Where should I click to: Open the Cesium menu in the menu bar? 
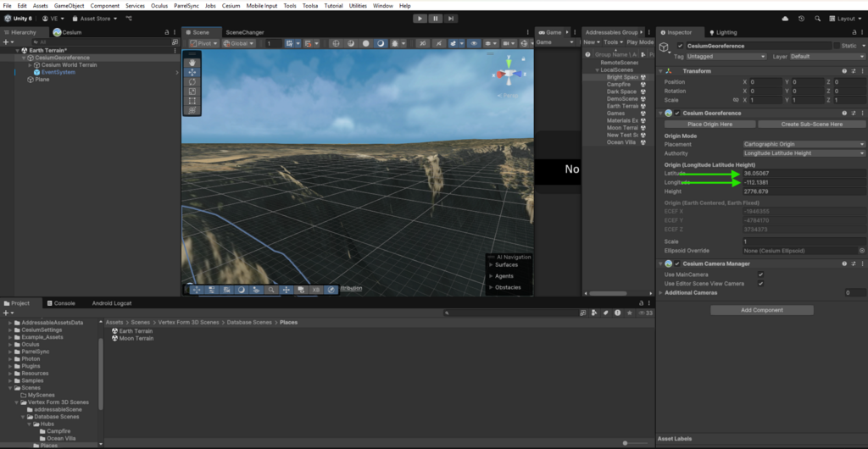[x=231, y=6]
